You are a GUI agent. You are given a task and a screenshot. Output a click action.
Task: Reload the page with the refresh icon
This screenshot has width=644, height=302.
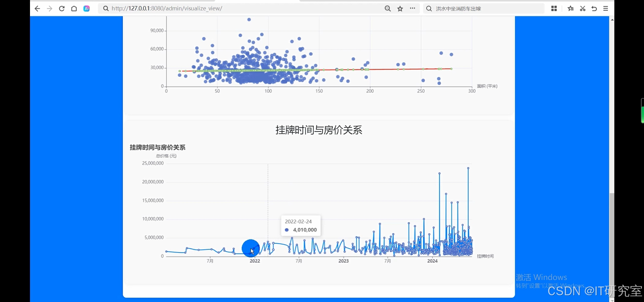click(62, 9)
